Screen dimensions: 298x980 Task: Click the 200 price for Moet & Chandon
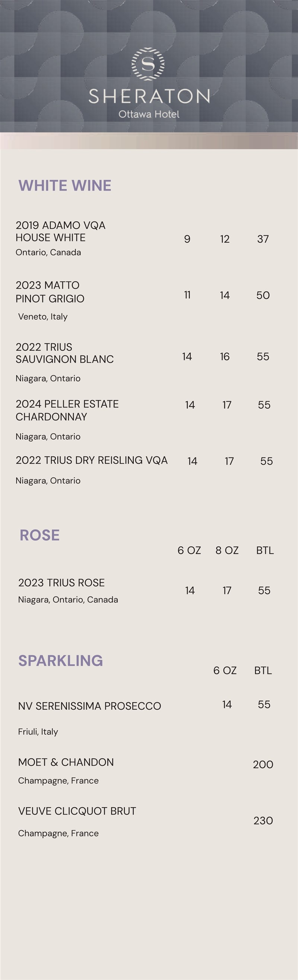(x=263, y=765)
